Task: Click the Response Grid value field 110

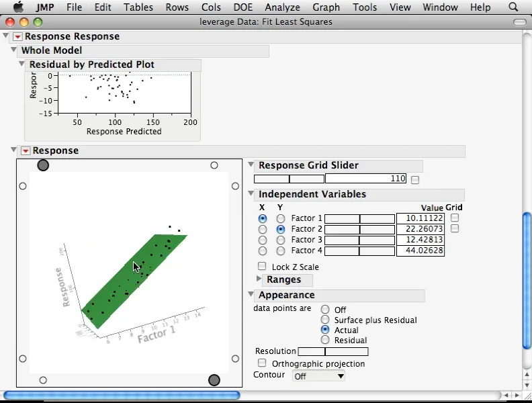Action: pos(365,179)
